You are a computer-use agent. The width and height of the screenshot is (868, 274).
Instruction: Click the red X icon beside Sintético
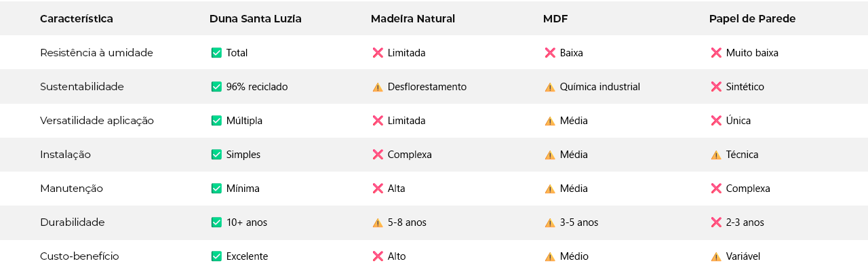click(x=716, y=87)
